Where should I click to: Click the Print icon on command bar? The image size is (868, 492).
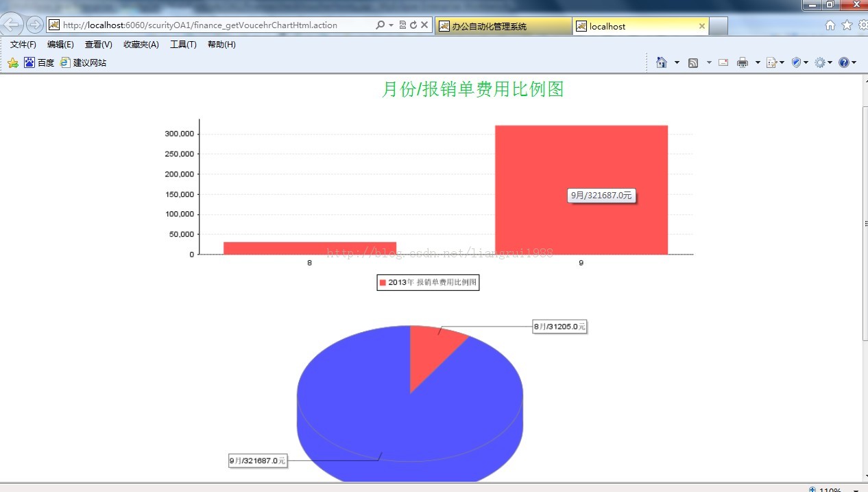click(742, 62)
